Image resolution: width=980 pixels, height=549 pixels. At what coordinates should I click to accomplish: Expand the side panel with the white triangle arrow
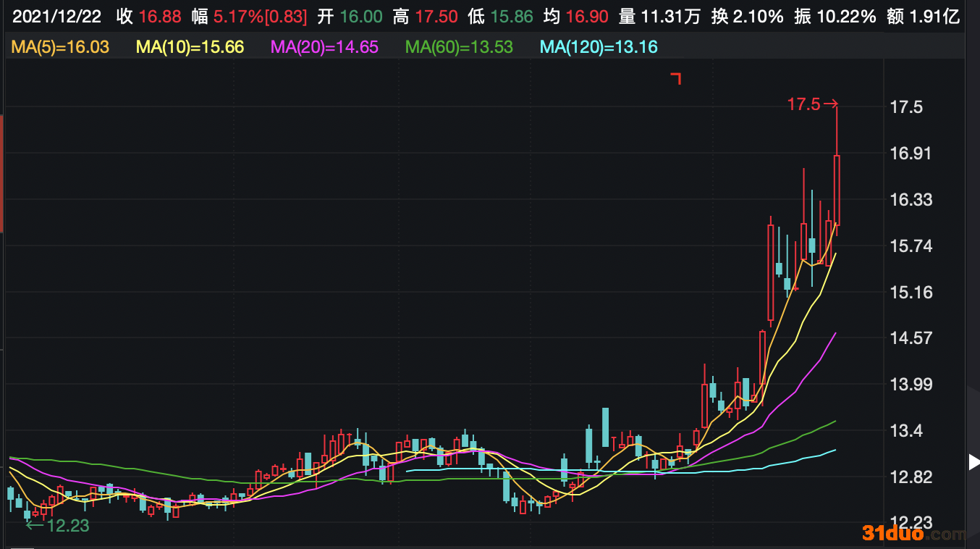[x=973, y=461]
